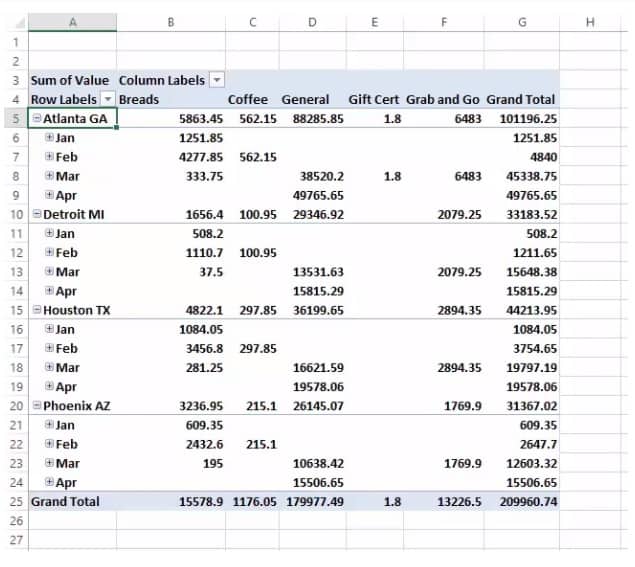This screenshot has width=635, height=567.
Task: Select cell with value 16621.59
Action: [312, 367]
